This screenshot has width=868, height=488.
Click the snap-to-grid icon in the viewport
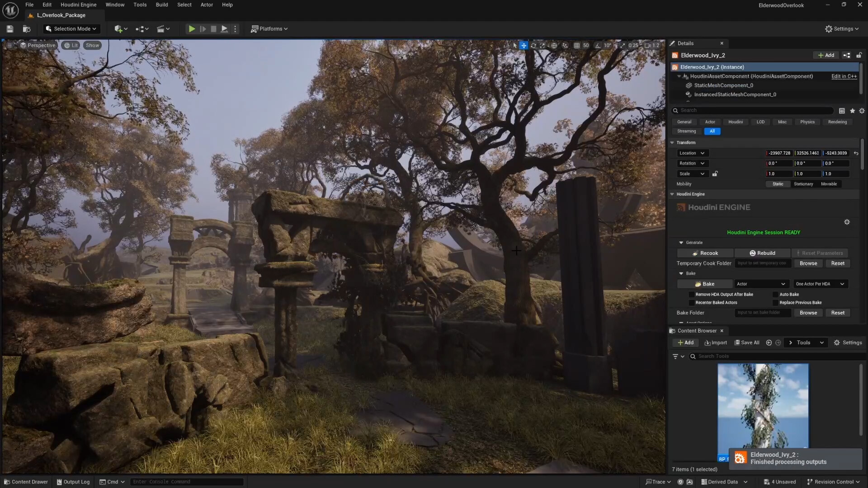point(577,45)
